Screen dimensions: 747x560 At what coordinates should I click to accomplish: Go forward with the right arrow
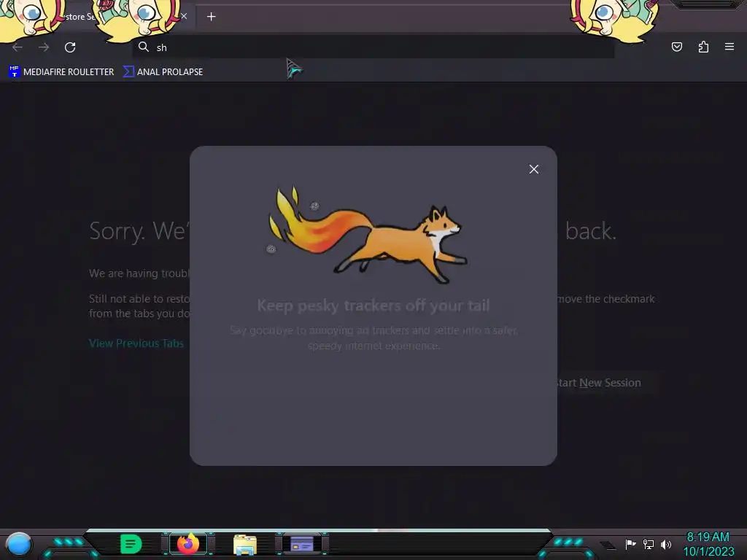click(44, 47)
